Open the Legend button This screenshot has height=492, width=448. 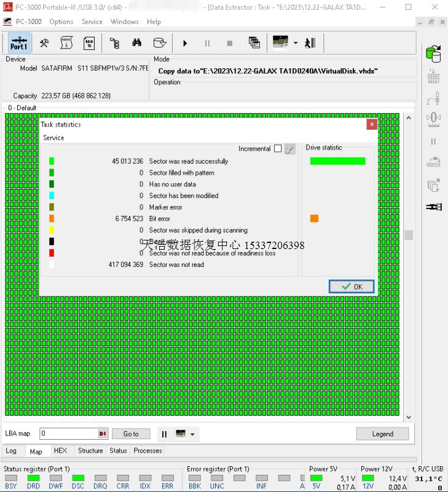click(382, 434)
